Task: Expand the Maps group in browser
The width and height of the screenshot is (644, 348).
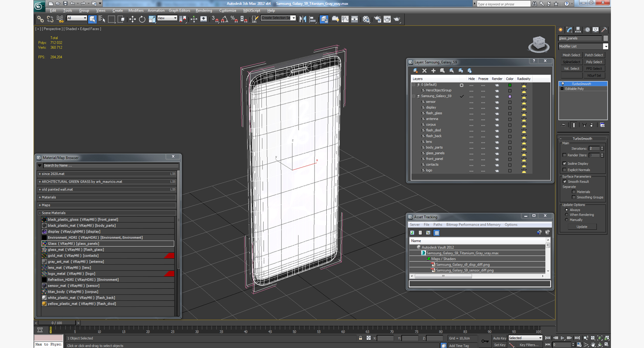Action: 40,205
